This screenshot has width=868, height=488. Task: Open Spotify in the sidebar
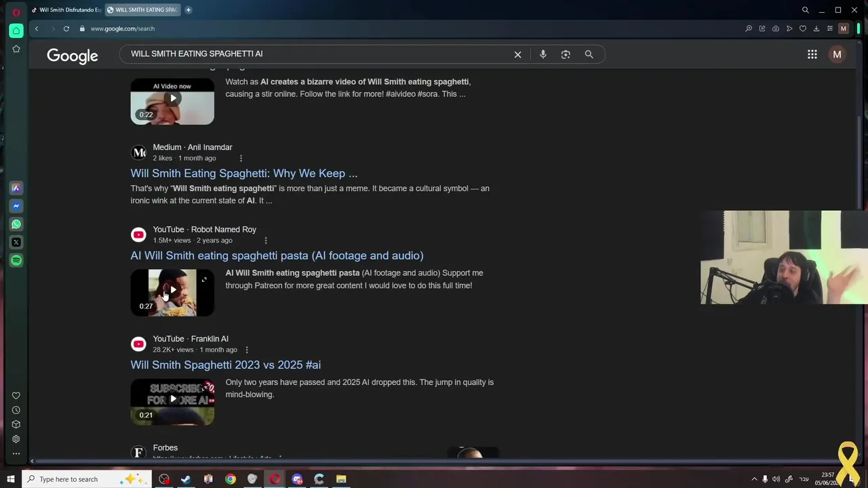pyautogui.click(x=16, y=260)
